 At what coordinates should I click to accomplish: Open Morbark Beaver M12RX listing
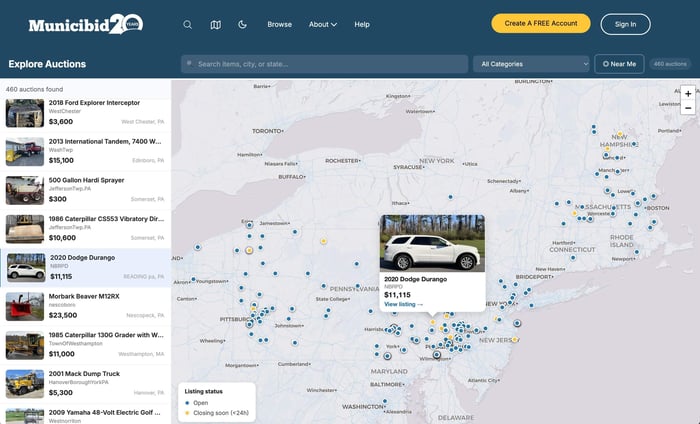85,306
